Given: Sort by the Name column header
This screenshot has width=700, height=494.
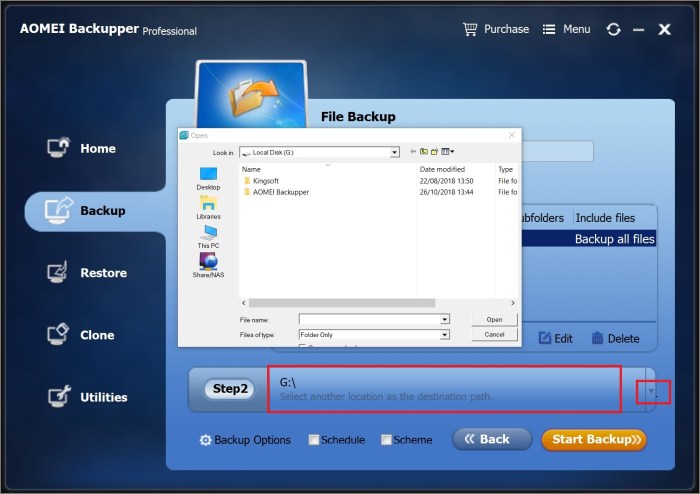Looking at the screenshot, I should [x=251, y=170].
